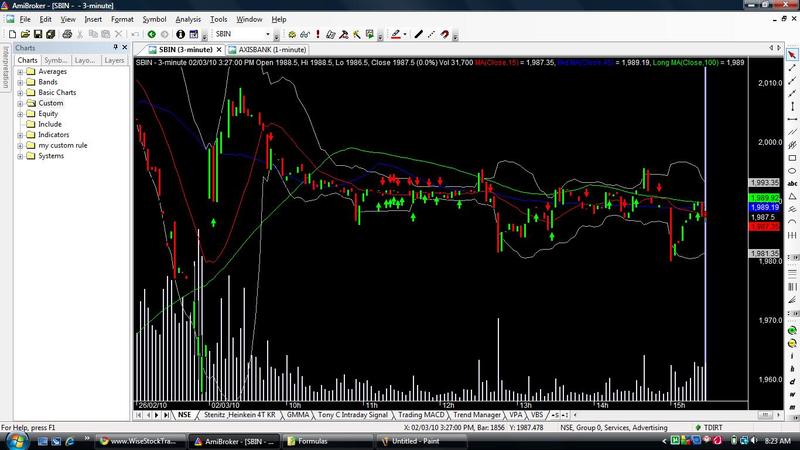The image size is (800, 450).
Task: Select the Tony C Intraday Signal sheet
Action: pyautogui.click(x=353, y=415)
